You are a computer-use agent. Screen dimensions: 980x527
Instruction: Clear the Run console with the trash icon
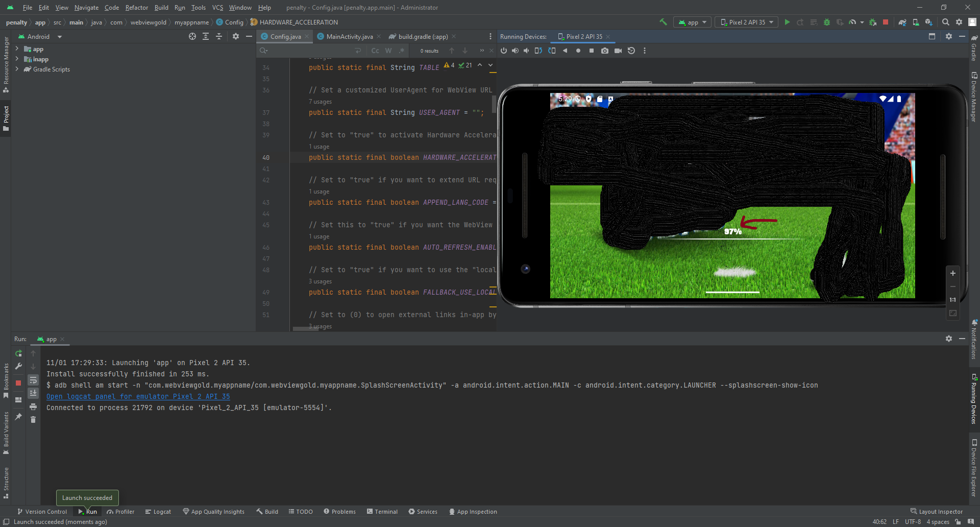pos(33,420)
